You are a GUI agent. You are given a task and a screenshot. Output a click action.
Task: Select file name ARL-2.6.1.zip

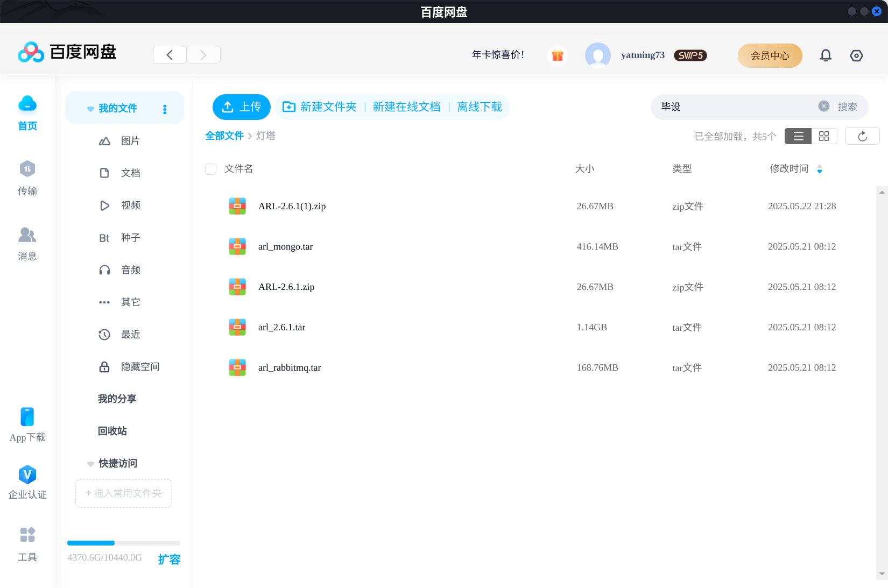[x=286, y=287]
